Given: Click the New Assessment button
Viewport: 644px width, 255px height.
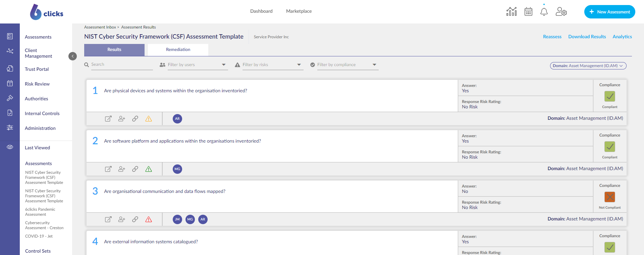Looking at the screenshot, I should 609,12.
